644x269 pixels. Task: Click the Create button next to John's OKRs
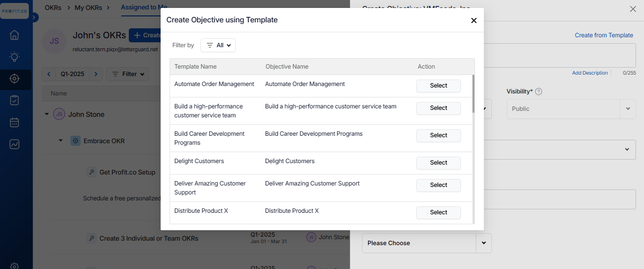[145, 35]
